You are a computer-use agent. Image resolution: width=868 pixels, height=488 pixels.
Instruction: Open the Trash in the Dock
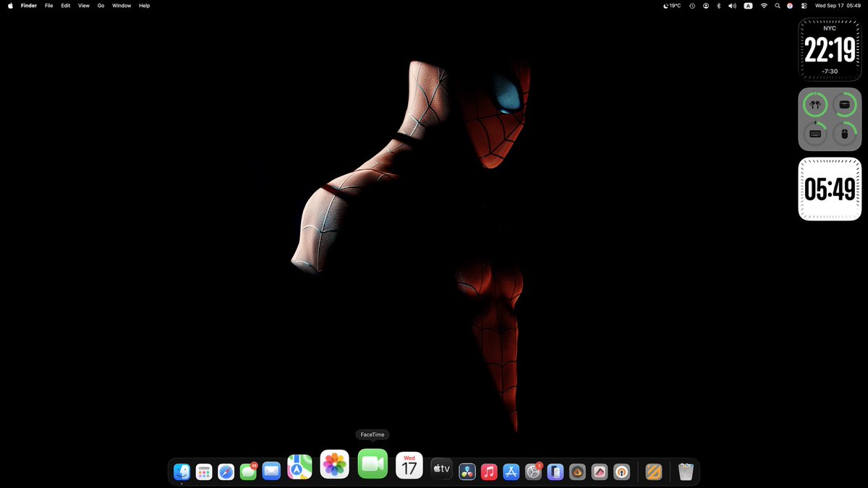pyautogui.click(x=686, y=472)
